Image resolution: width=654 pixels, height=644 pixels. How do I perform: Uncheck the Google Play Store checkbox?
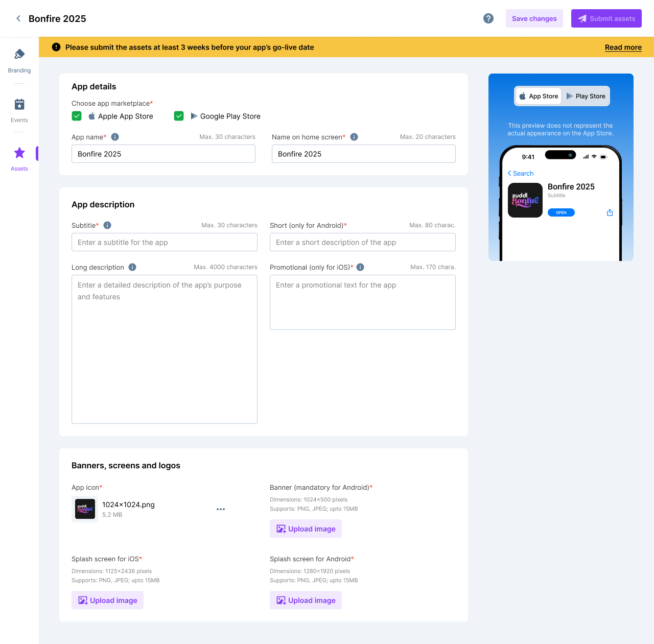click(179, 116)
